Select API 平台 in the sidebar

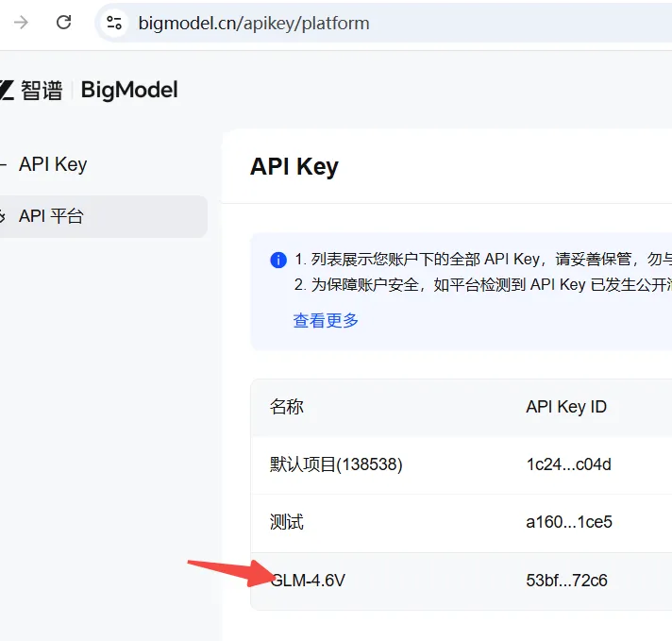[x=51, y=215]
